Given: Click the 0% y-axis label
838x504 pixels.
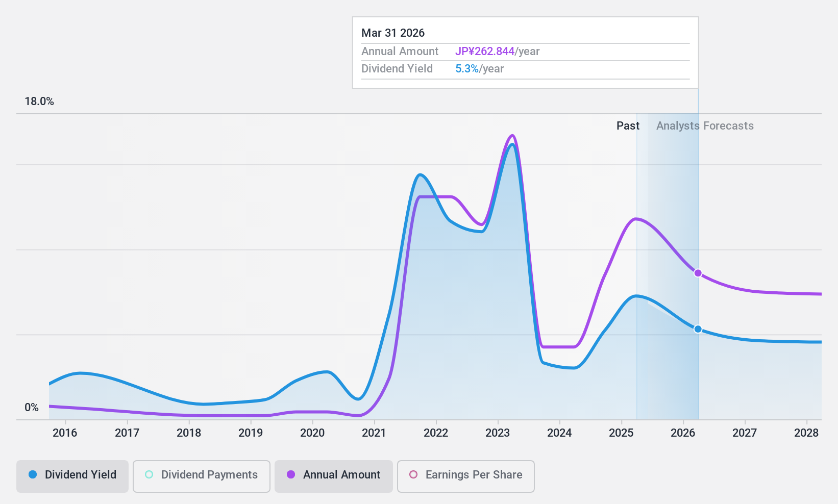Looking at the screenshot, I should [32, 408].
